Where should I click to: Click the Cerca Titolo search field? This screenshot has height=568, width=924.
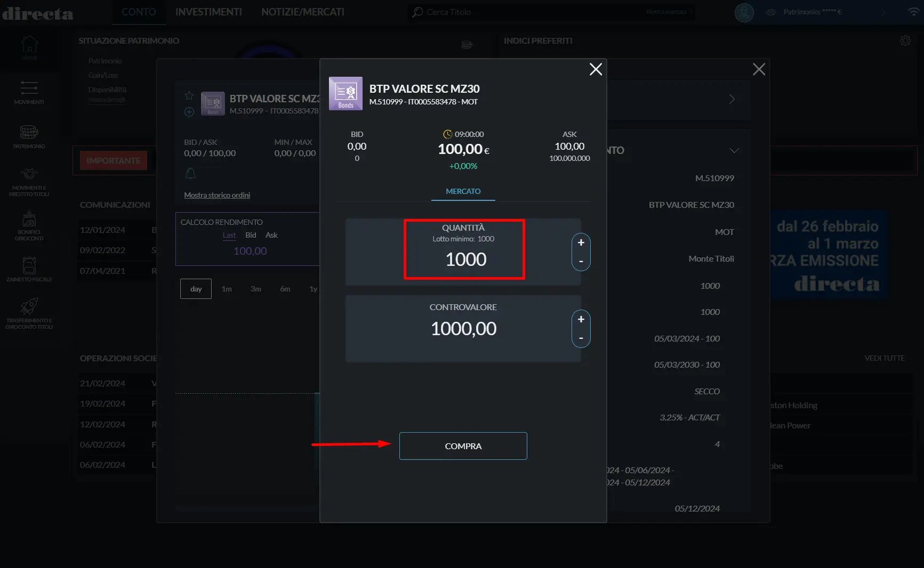[x=551, y=12]
